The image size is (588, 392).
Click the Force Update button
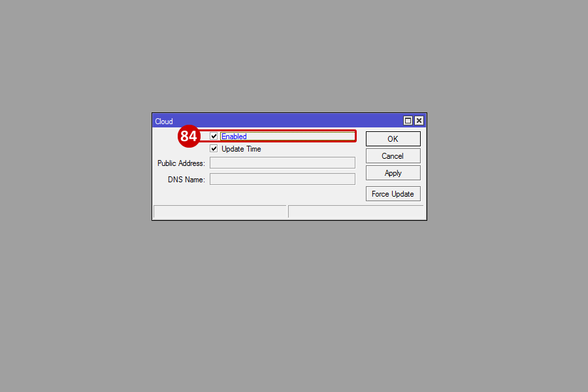[x=393, y=194]
